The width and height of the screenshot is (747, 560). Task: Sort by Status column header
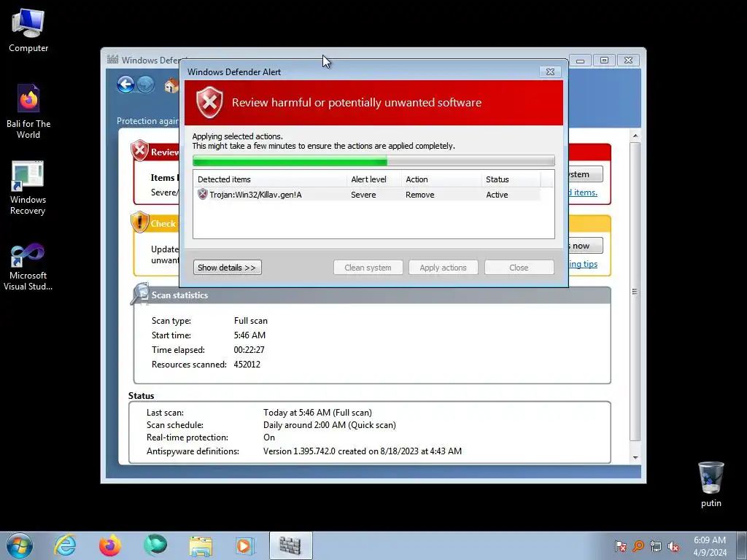pos(511,179)
